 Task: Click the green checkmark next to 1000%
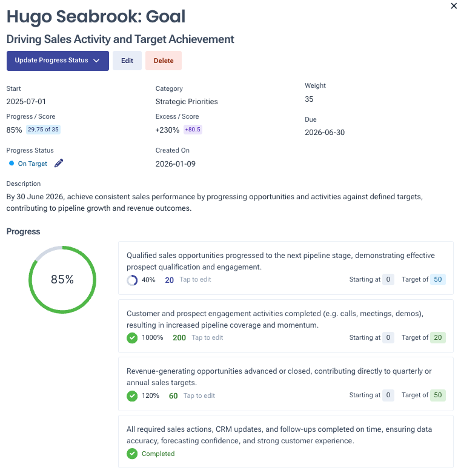point(132,338)
